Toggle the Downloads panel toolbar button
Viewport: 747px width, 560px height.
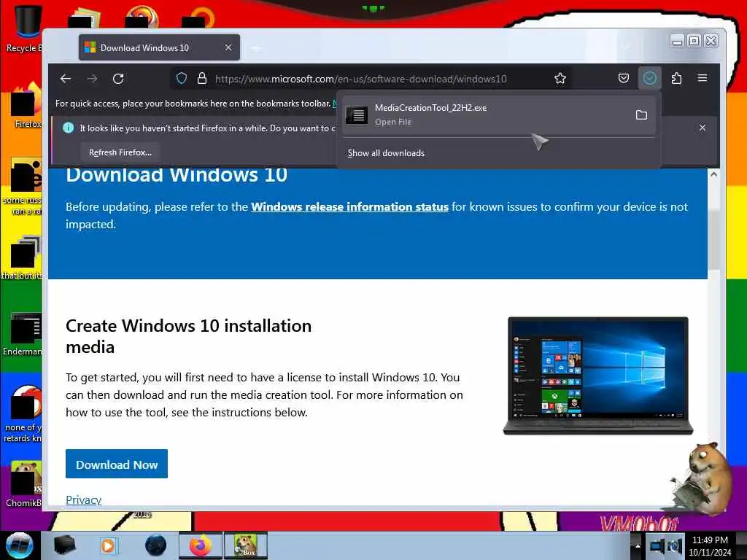(x=650, y=79)
